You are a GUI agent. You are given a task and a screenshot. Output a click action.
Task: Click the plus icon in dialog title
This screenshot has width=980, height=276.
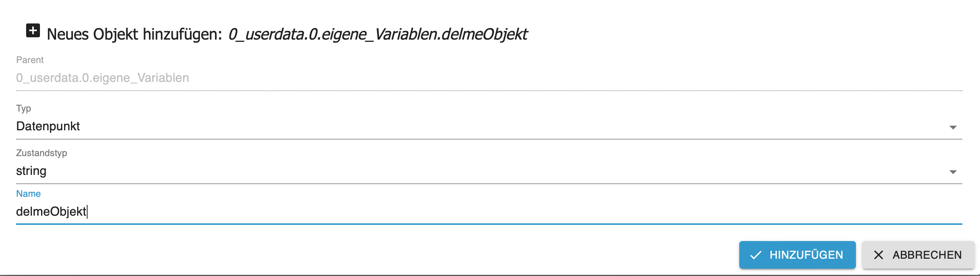[33, 30]
